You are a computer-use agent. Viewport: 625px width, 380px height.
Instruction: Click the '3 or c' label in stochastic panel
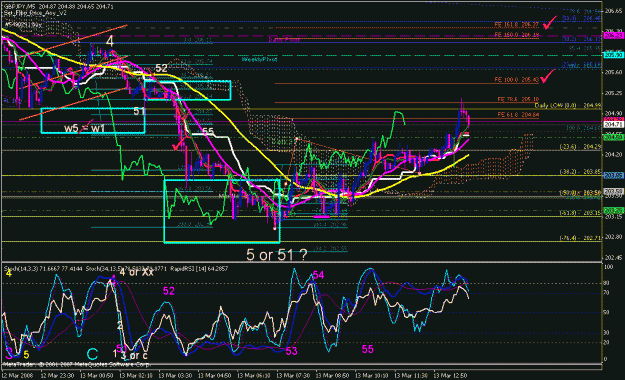(x=134, y=355)
